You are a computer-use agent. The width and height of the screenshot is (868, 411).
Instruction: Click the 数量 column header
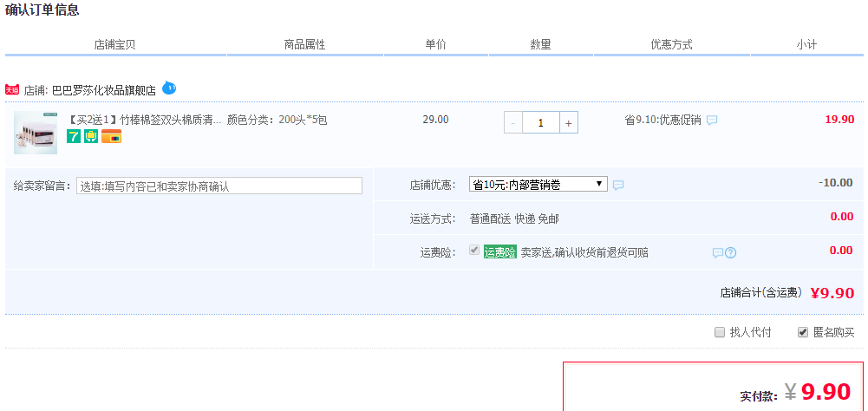541,45
